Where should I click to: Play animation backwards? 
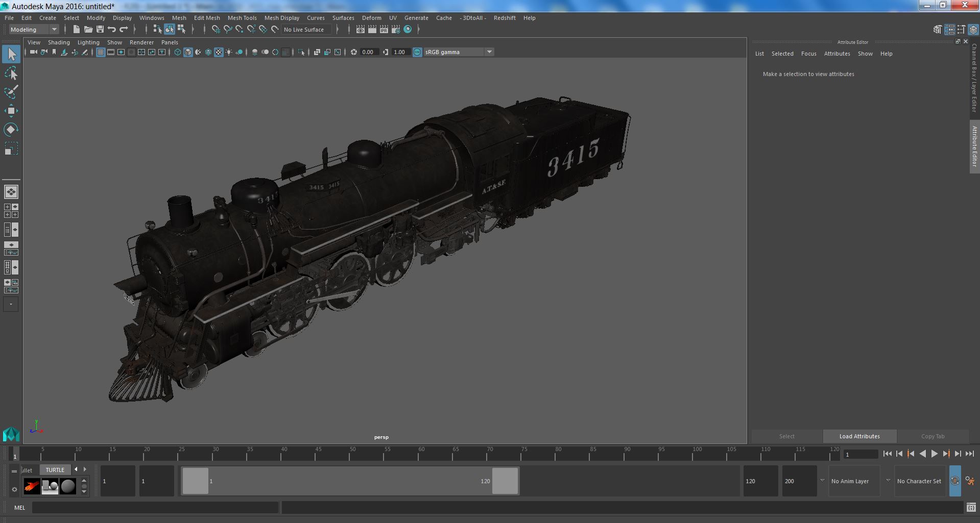coord(923,454)
